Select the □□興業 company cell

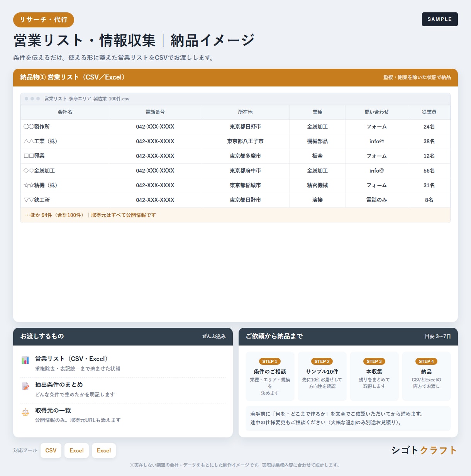click(65, 156)
